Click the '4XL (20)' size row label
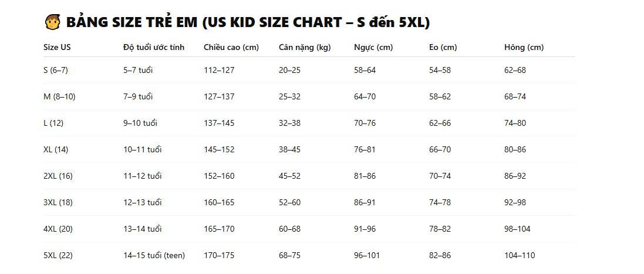Viewport: 644px width, 274px height. pos(58,229)
